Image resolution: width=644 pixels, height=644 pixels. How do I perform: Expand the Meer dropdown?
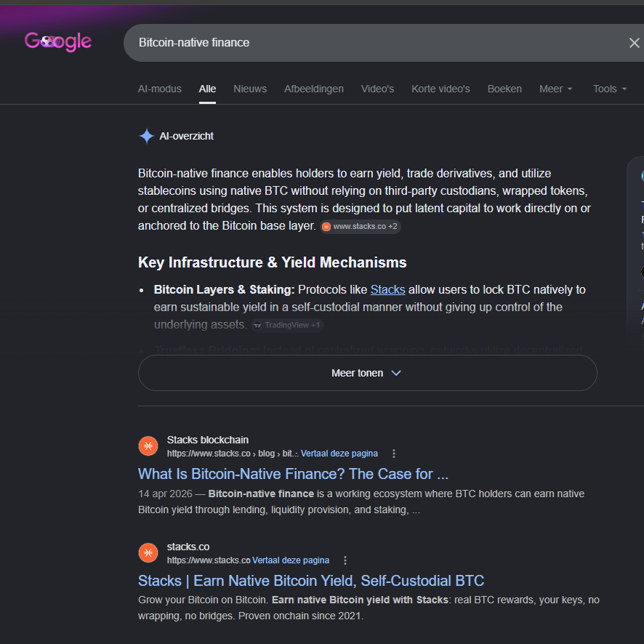click(556, 89)
